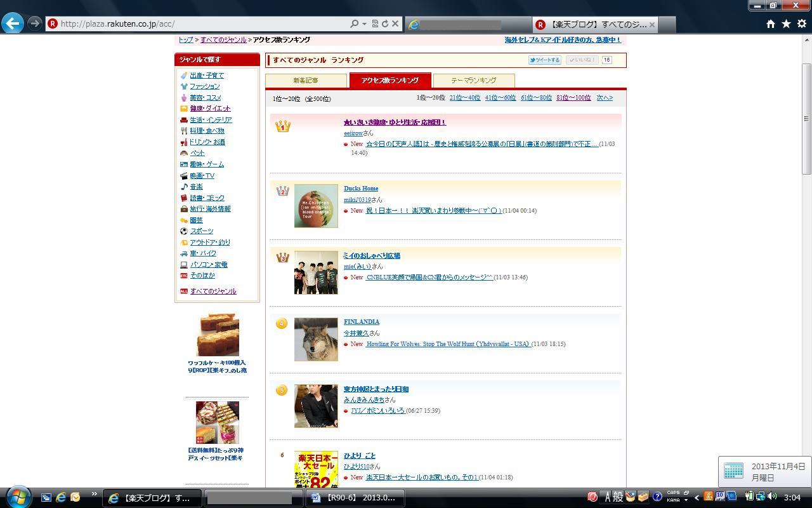Image resolution: width=812 pixels, height=508 pixels.
Task: Expand address bar autocomplete dropdown arrow
Action: 364,24
